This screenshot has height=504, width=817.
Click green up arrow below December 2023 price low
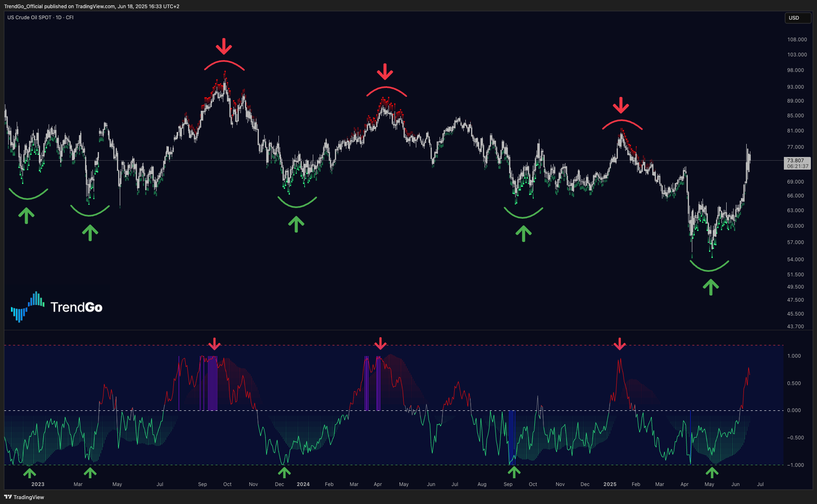296,224
